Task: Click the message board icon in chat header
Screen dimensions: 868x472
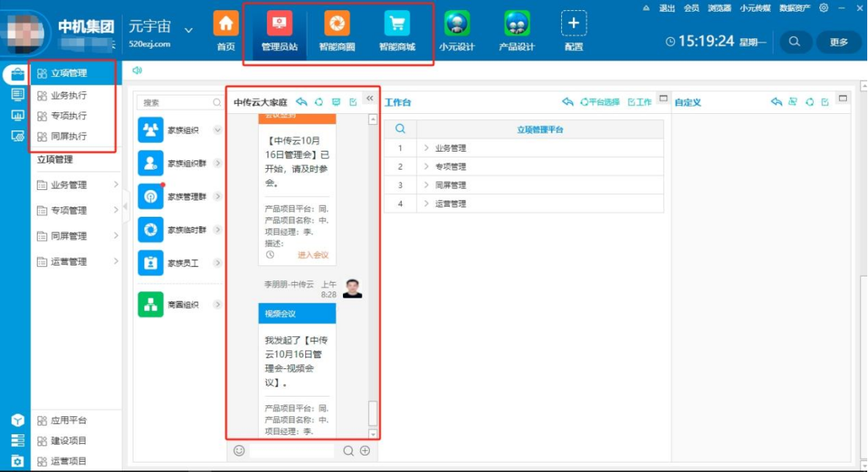Action: click(336, 102)
